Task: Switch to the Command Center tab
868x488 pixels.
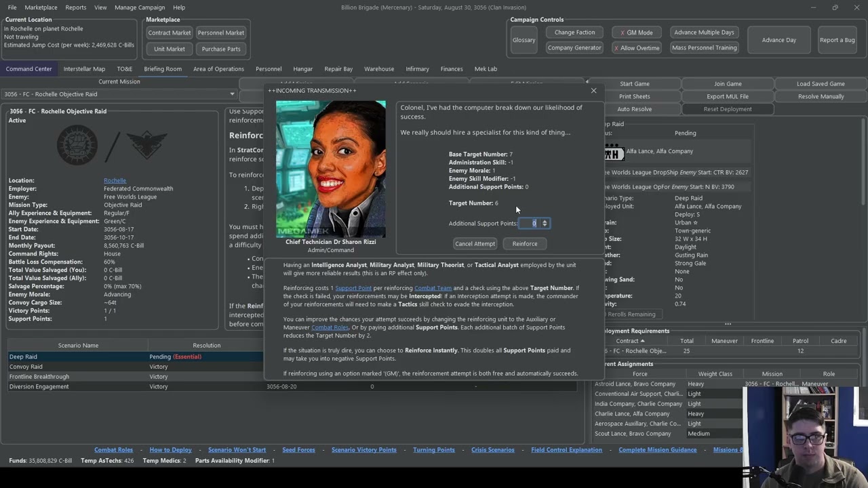Action: 29,68
